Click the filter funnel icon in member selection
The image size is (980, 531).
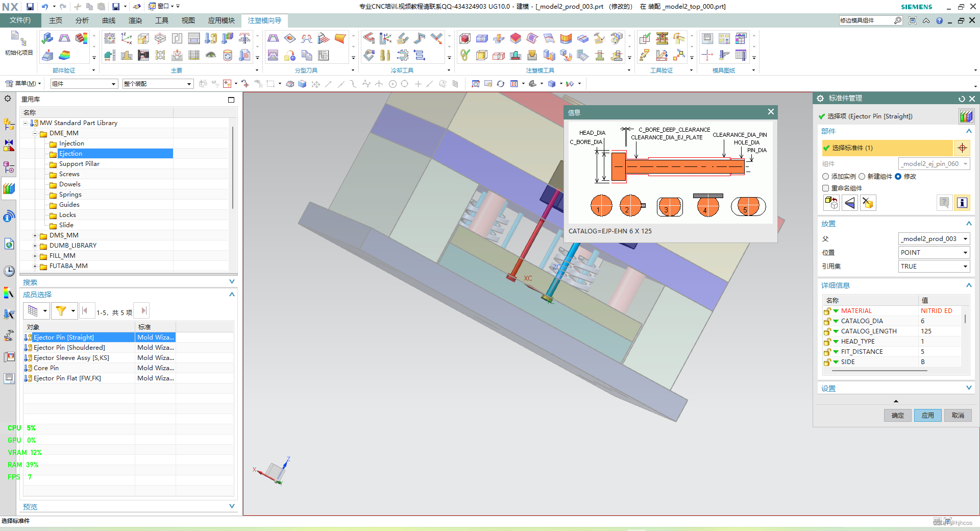[x=61, y=310]
